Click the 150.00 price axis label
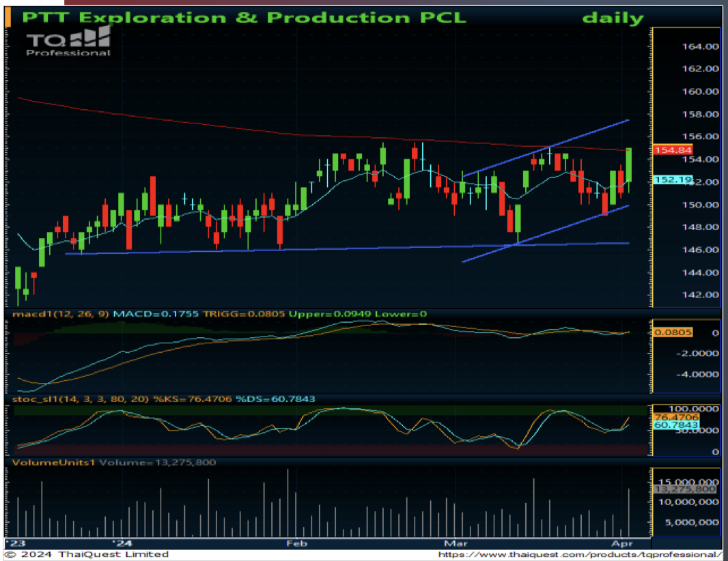 [x=700, y=205]
